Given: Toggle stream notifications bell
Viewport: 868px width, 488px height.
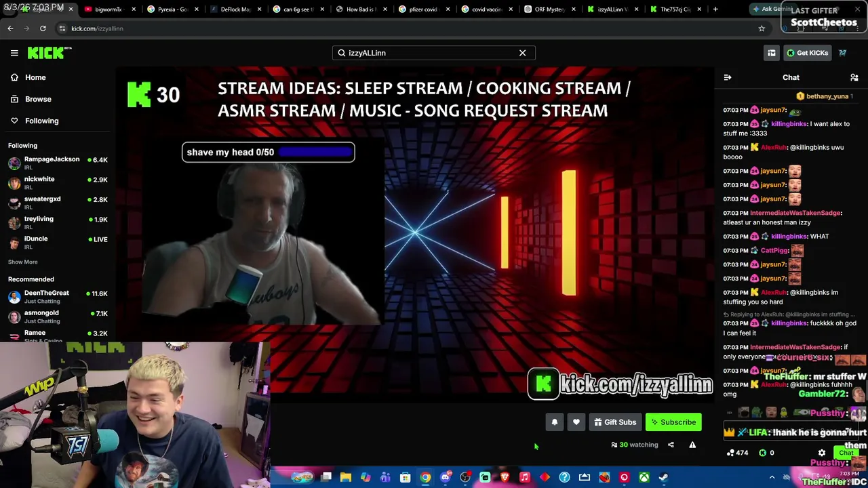Looking at the screenshot, I should [554, 422].
